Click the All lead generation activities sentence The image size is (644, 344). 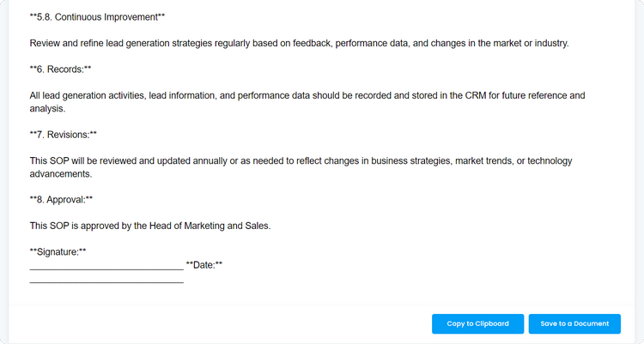307,102
